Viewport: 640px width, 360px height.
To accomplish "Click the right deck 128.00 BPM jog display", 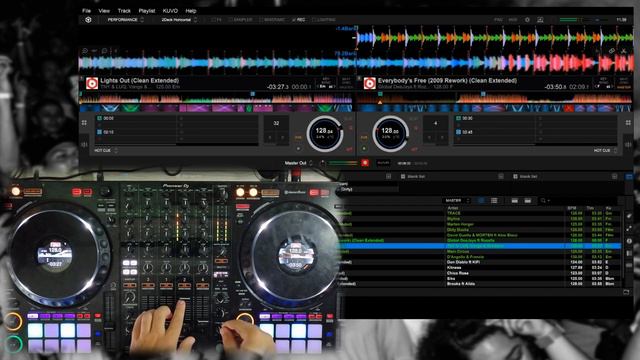I will (390, 133).
